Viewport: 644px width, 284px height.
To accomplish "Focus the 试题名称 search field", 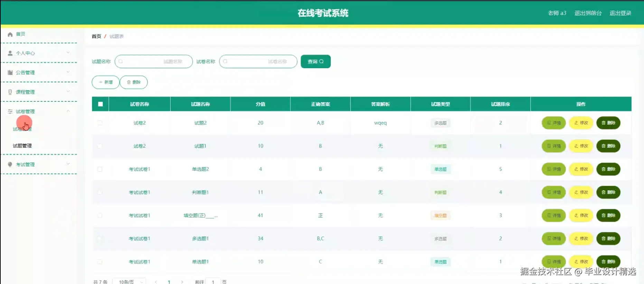I will pos(154,61).
